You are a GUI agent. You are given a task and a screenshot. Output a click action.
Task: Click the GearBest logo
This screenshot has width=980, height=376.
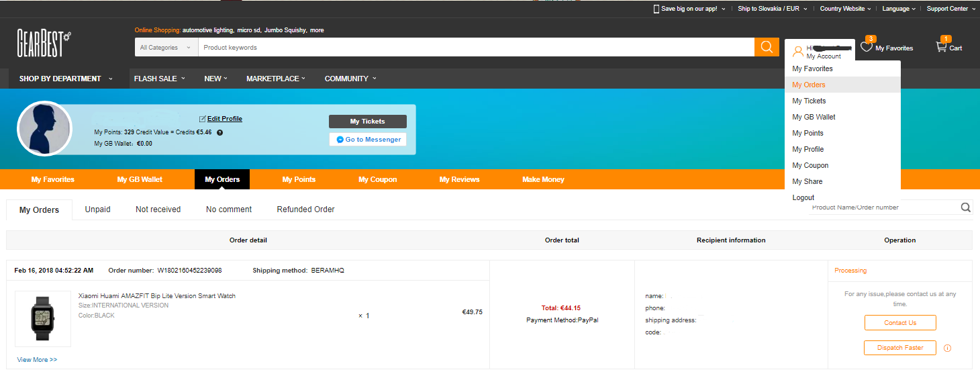pyautogui.click(x=44, y=44)
